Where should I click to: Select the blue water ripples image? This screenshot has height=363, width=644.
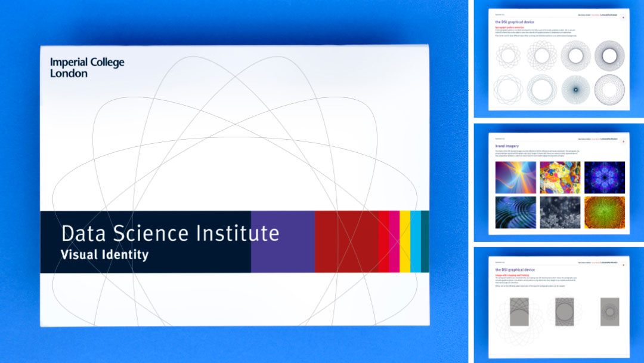pyautogui.click(x=515, y=212)
